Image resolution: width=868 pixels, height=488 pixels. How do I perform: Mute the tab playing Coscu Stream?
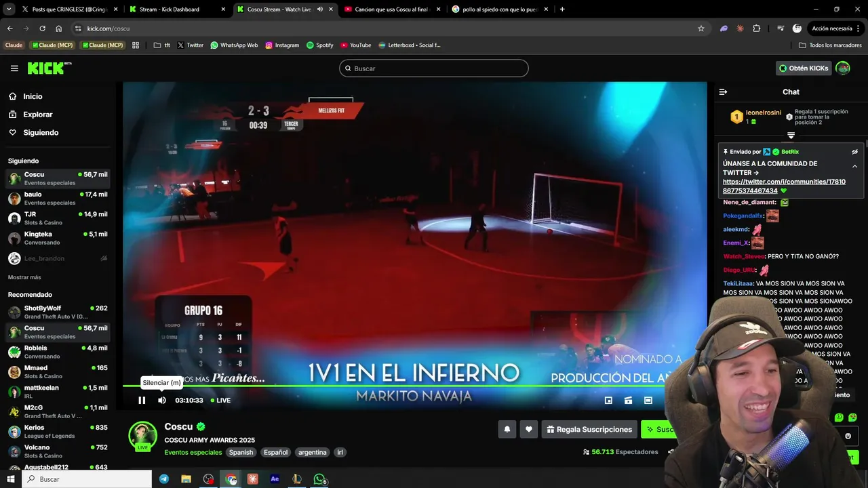pyautogui.click(x=319, y=9)
